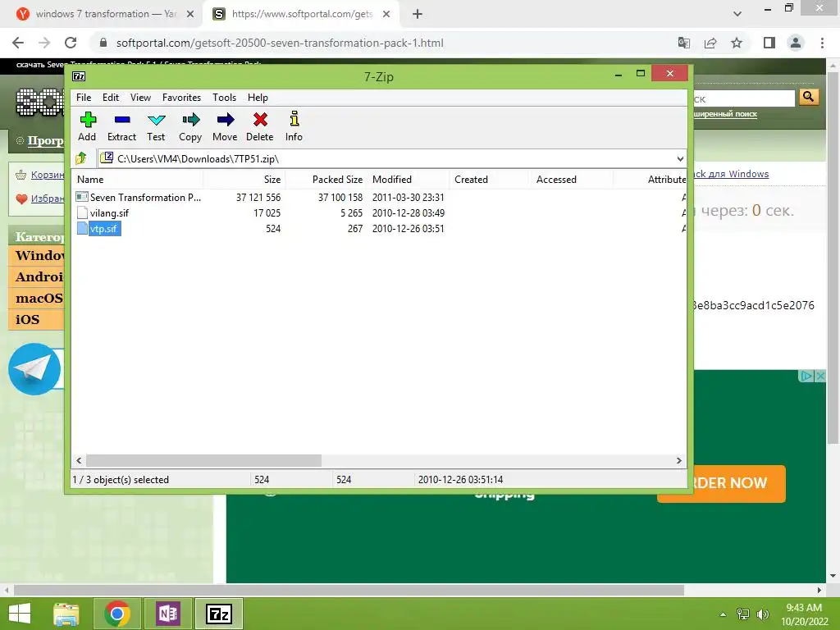Viewport: 840px width, 630px height.
Task: Select the Seven Transformation P... file name
Action: point(146,197)
